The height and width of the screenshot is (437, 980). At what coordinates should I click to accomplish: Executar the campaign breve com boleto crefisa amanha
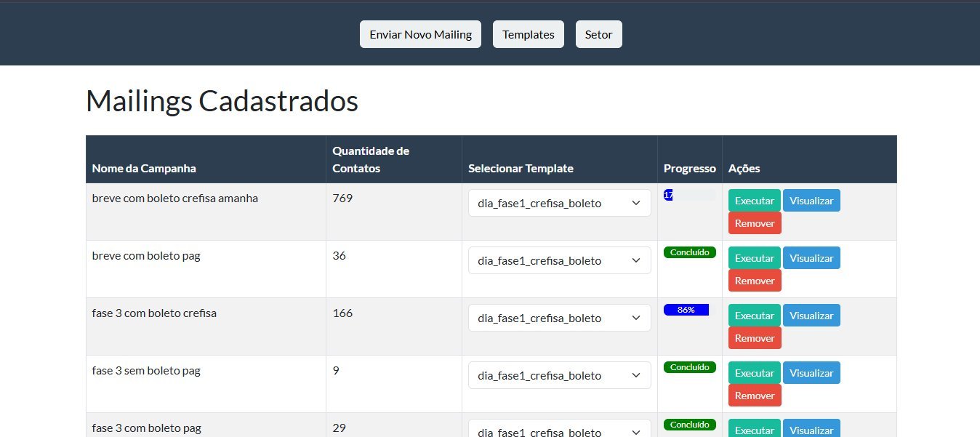pyautogui.click(x=754, y=200)
